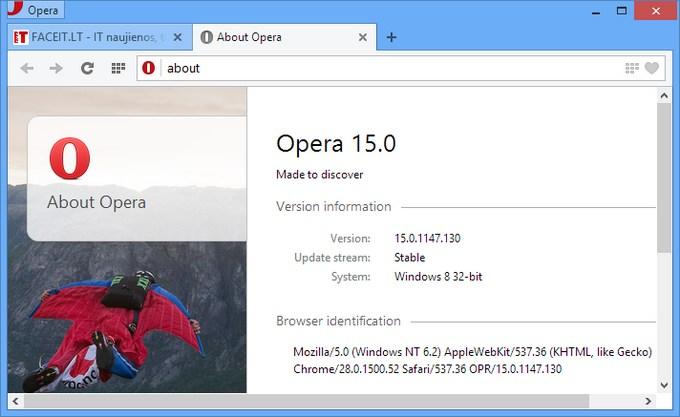Maximize the Opera window

click(621, 11)
